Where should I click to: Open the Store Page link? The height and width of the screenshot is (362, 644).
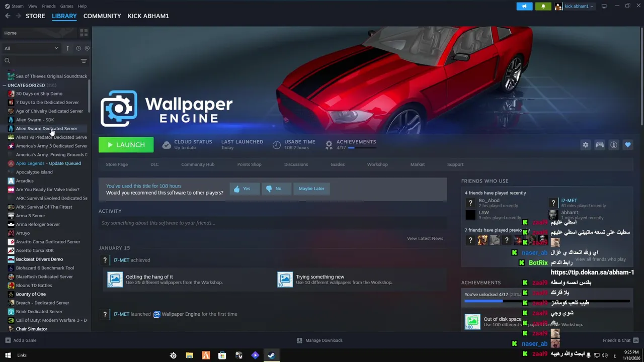(x=117, y=164)
